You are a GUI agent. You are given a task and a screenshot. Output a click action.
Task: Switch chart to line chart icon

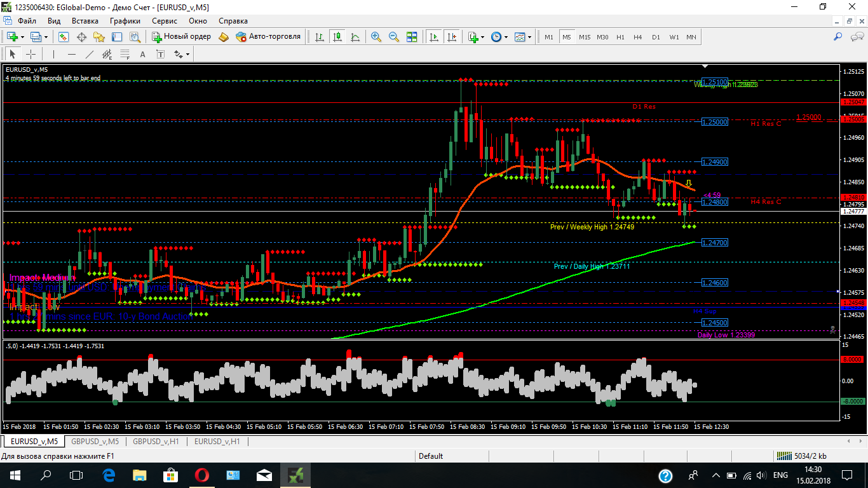355,37
